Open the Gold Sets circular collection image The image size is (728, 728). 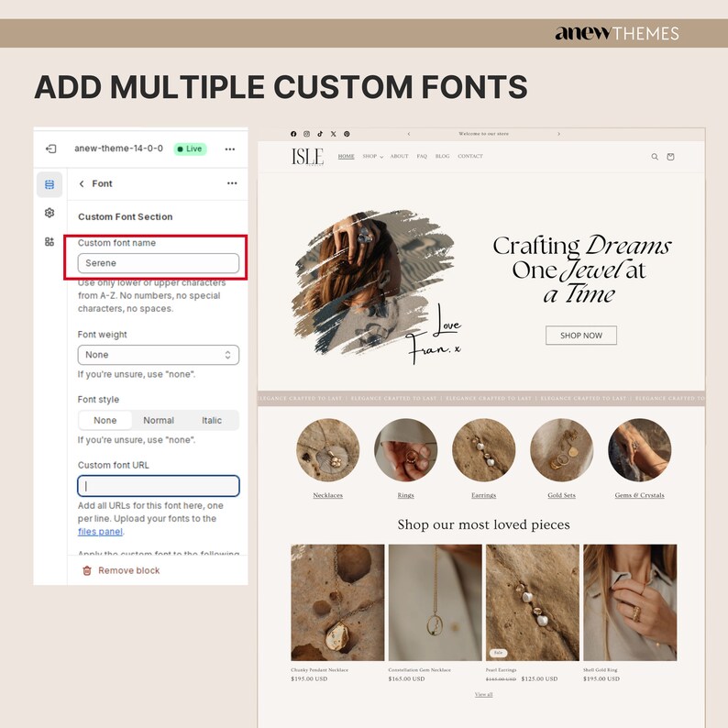562,450
